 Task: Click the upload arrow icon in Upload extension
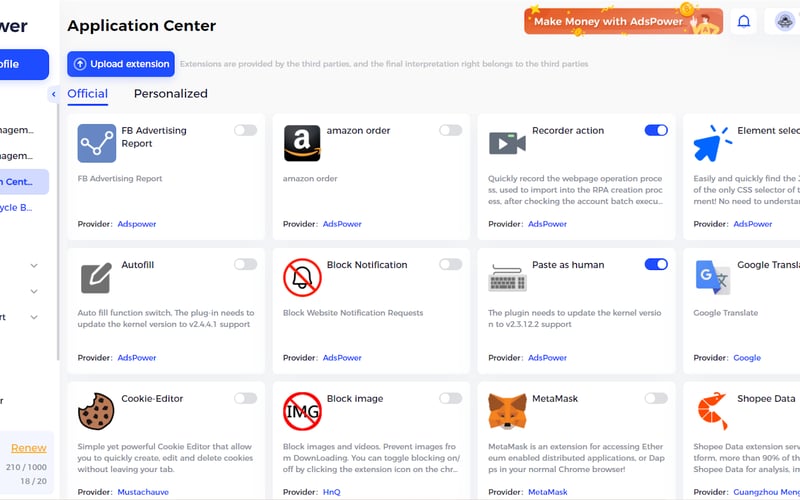click(x=80, y=64)
